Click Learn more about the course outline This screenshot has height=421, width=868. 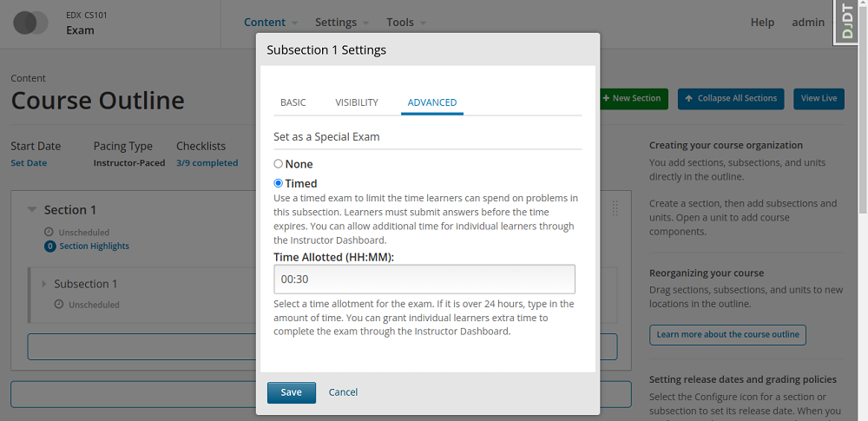click(x=727, y=334)
